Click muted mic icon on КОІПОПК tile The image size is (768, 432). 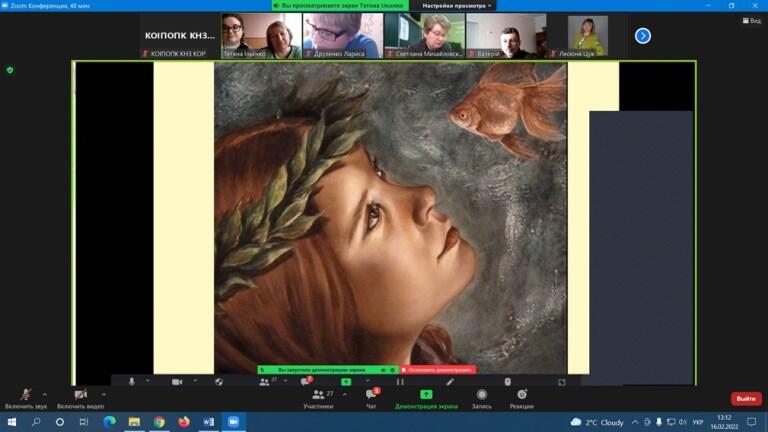[x=145, y=53]
